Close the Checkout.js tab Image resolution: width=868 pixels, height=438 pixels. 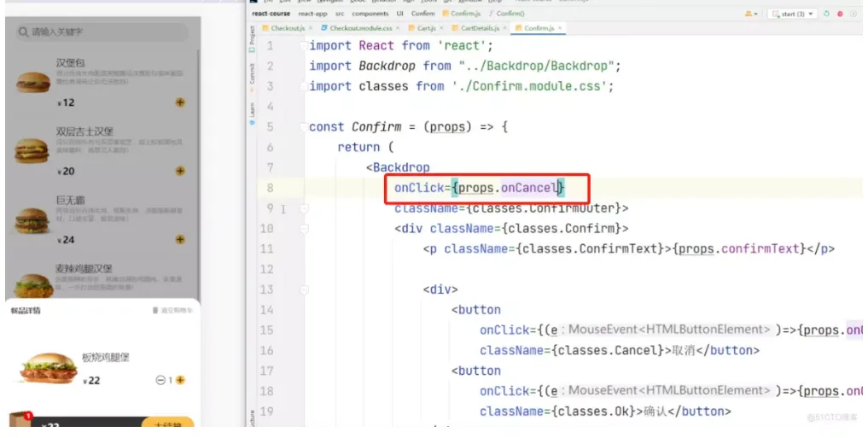coord(311,28)
